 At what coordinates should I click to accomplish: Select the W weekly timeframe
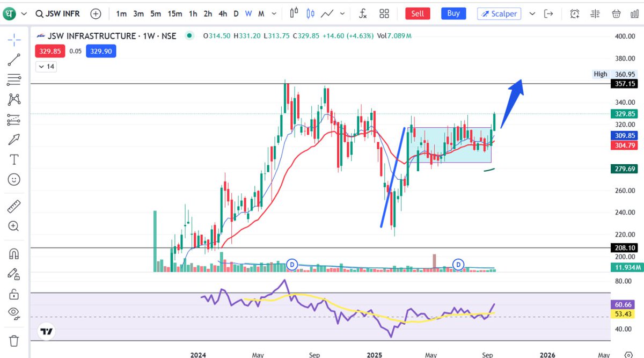248,13
